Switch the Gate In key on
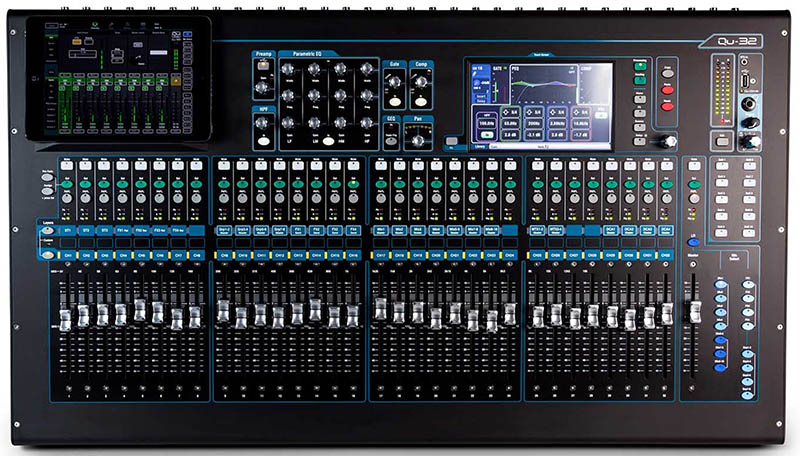800x456 pixels. pyautogui.click(x=394, y=102)
